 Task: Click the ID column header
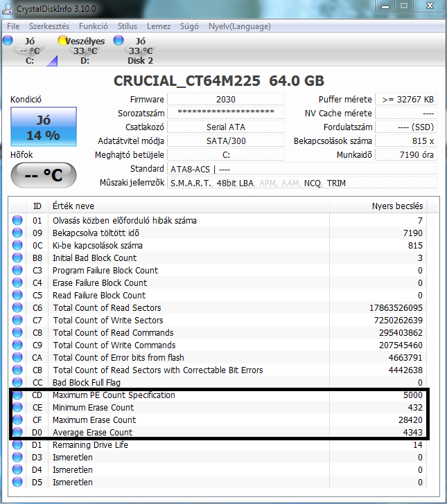point(37,206)
